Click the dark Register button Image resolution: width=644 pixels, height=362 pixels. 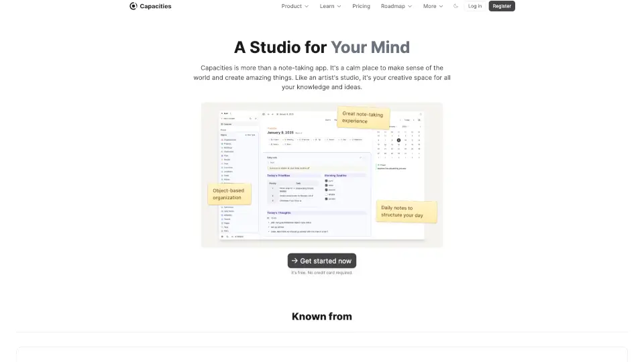pos(502,6)
